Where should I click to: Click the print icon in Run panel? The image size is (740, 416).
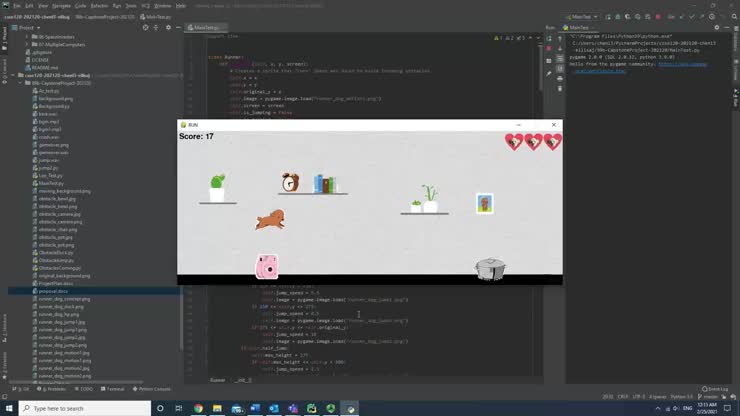tap(560, 78)
